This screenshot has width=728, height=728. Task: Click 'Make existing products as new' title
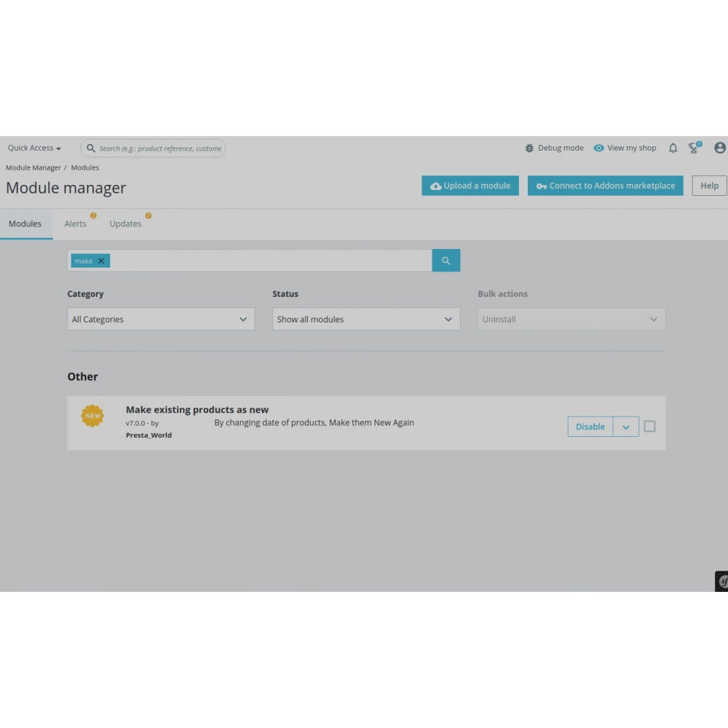[x=197, y=409]
